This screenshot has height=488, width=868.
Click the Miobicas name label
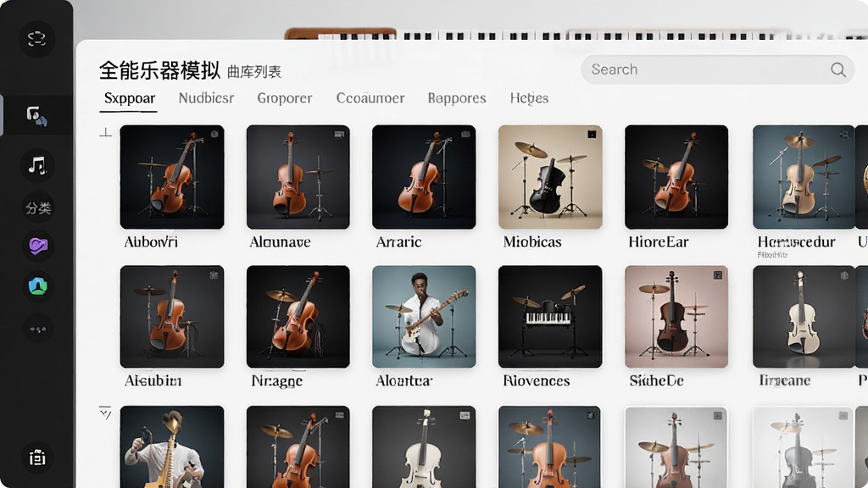[532, 241]
